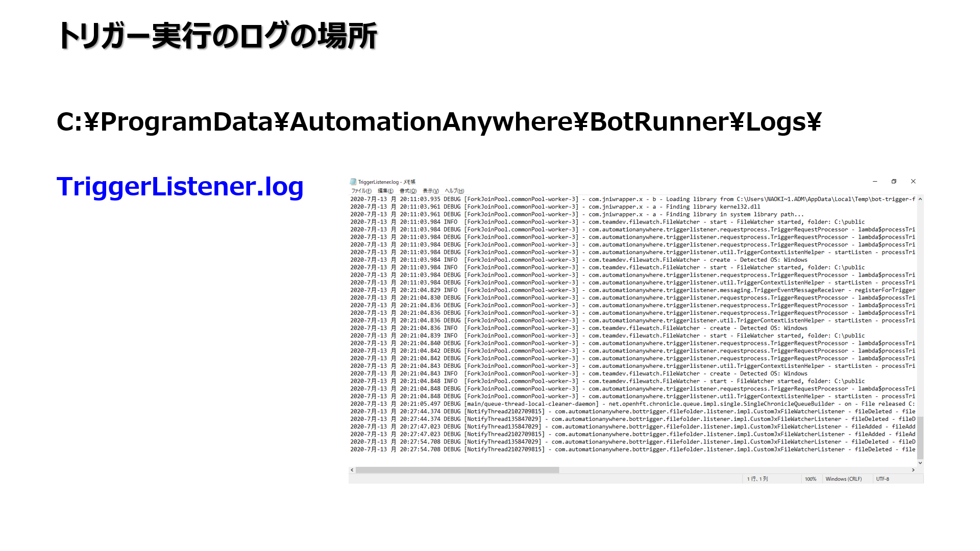
Task: Click the 20:21:04.843 INFO 'Detected OS: Windows' line
Action: tap(579, 373)
